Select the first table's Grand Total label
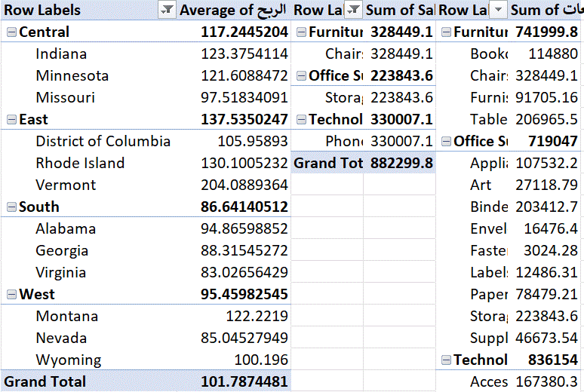Image resolution: width=584 pixels, height=392 pixels. coord(45,382)
